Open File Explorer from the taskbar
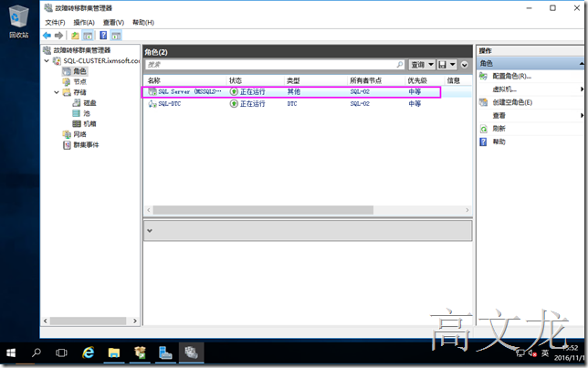The image size is (588, 368). (114, 352)
